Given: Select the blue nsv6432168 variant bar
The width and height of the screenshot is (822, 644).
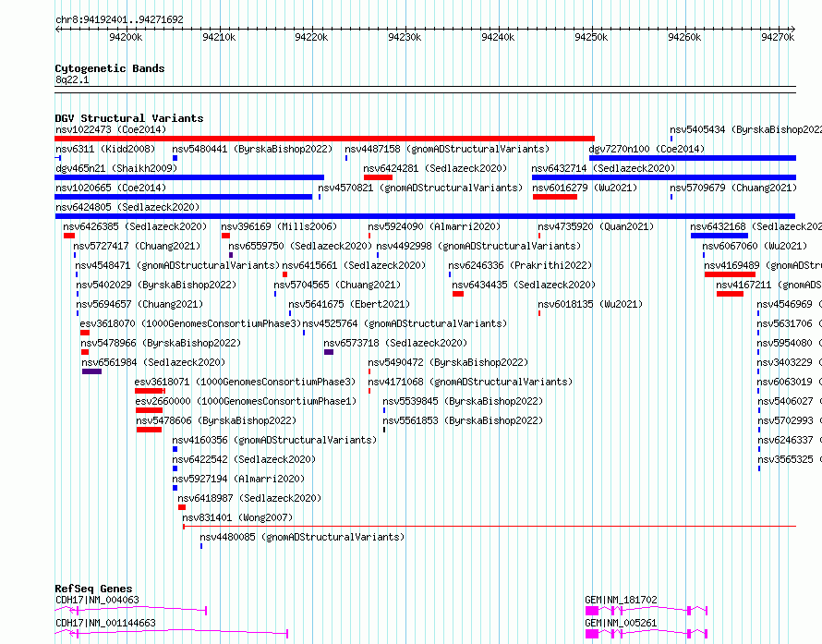Looking at the screenshot, I should tap(719, 236).
